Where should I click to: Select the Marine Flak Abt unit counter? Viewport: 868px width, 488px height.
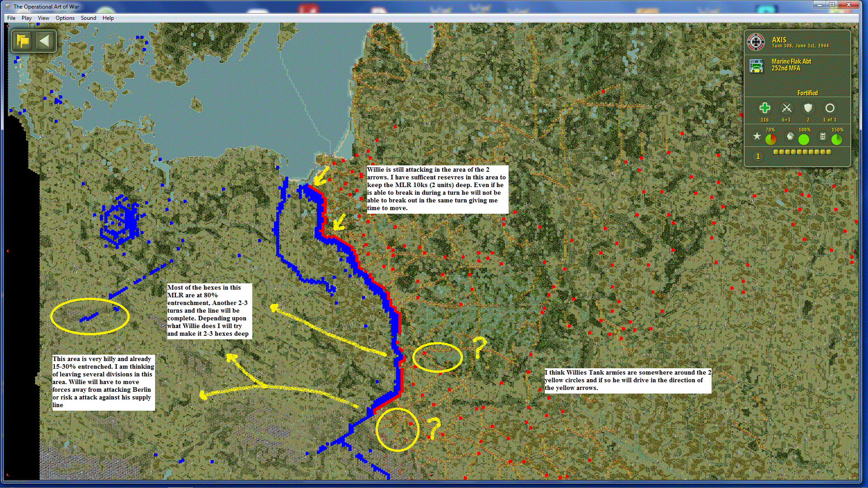[x=756, y=66]
